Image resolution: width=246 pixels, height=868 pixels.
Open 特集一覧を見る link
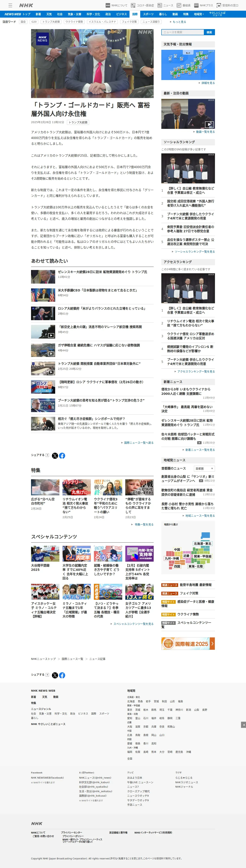coord(143,525)
